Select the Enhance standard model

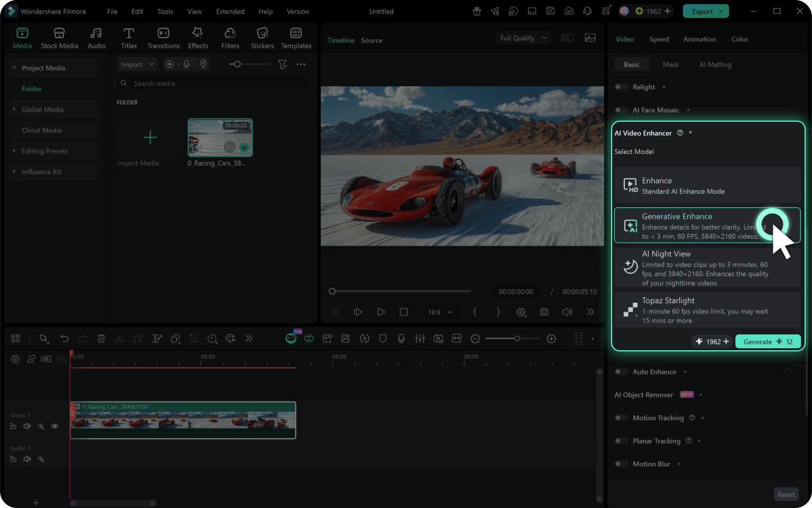[x=707, y=186]
